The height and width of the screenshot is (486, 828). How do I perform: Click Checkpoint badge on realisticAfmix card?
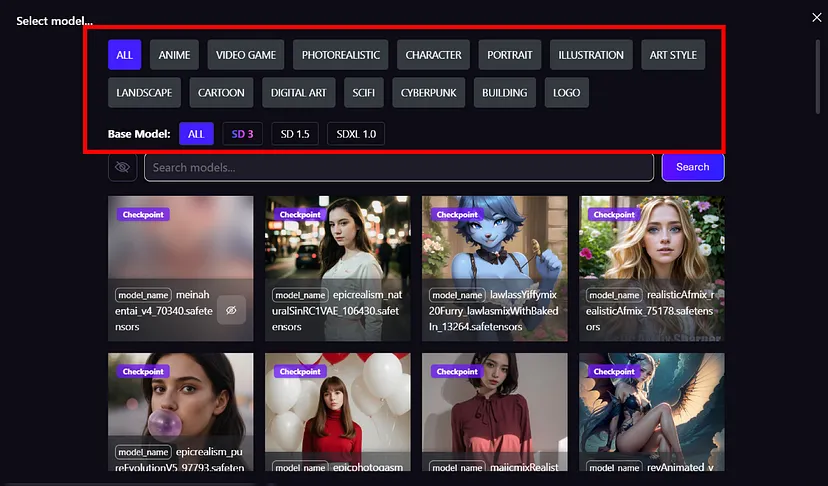[614, 214]
